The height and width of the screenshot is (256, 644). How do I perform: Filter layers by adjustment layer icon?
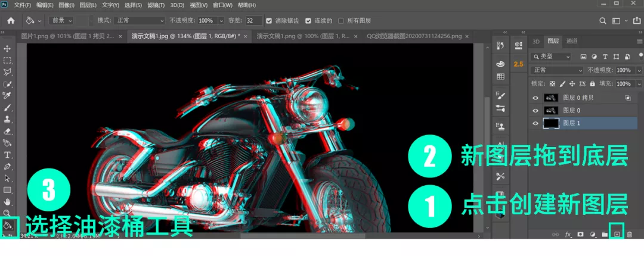coord(594,57)
